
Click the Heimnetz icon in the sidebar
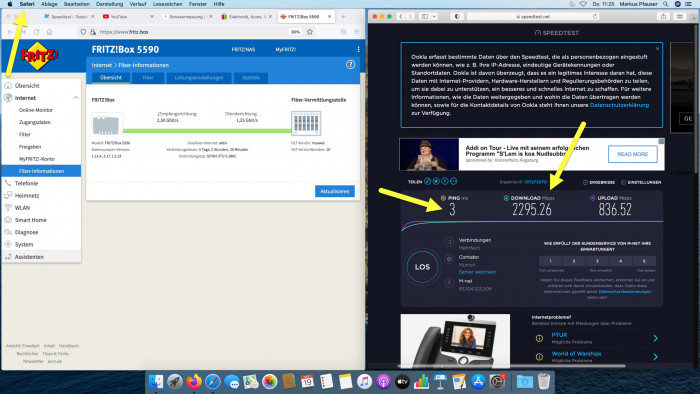coord(8,195)
